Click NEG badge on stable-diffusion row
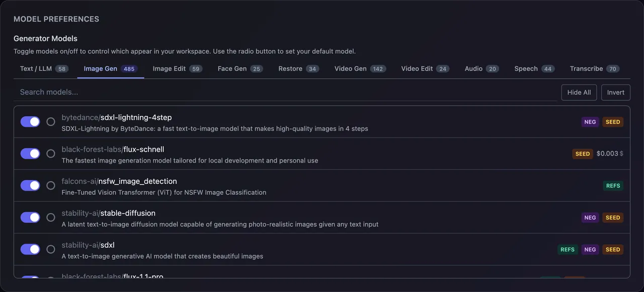Viewport: 644px width, 292px height. pos(590,217)
